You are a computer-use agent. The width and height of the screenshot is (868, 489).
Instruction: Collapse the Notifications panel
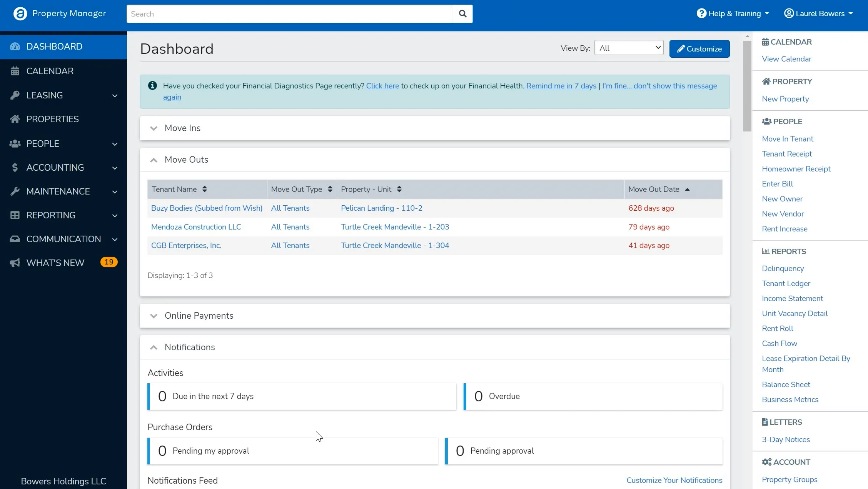pyautogui.click(x=154, y=348)
